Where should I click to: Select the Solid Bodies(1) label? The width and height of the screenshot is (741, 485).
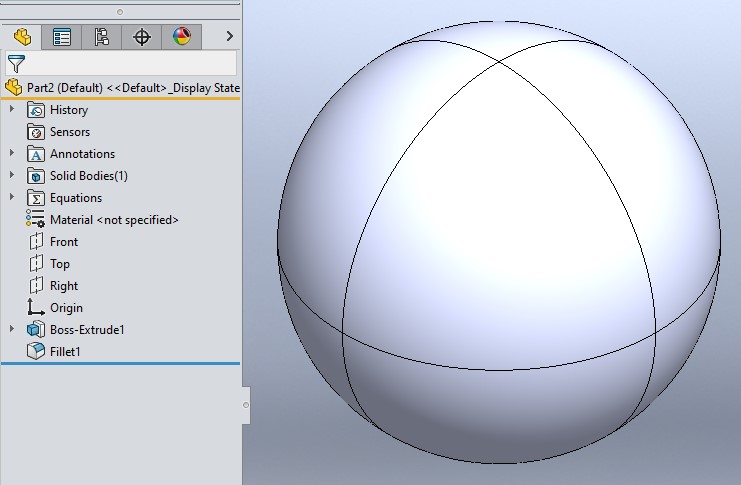(89, 176)
